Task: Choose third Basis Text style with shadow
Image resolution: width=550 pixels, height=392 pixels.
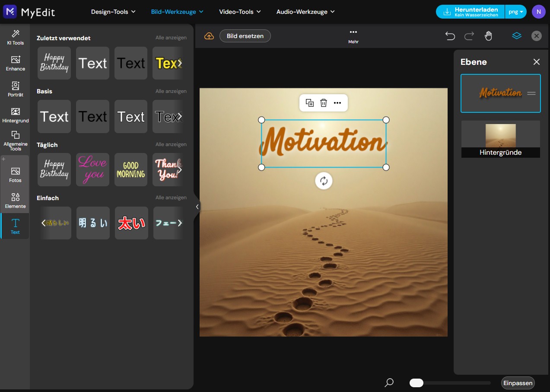Action: click(x=131, y=116)
